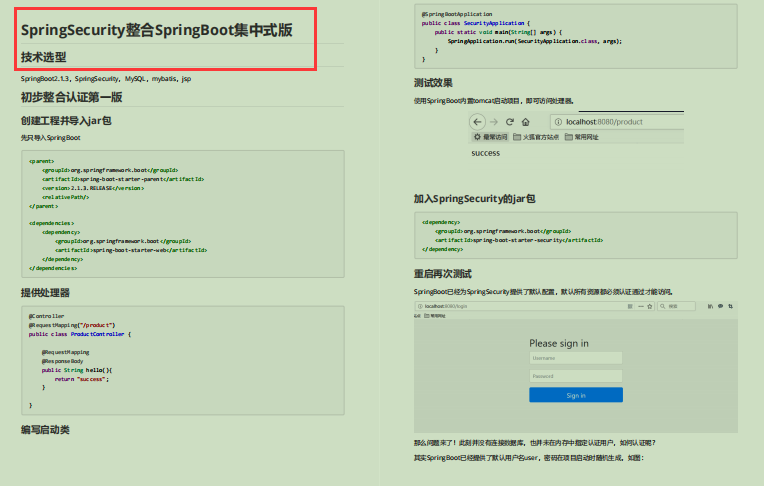The height and width of the screenshot is (486, 764).
Task: Click the 'success' page text
Action: coord(485,153)
